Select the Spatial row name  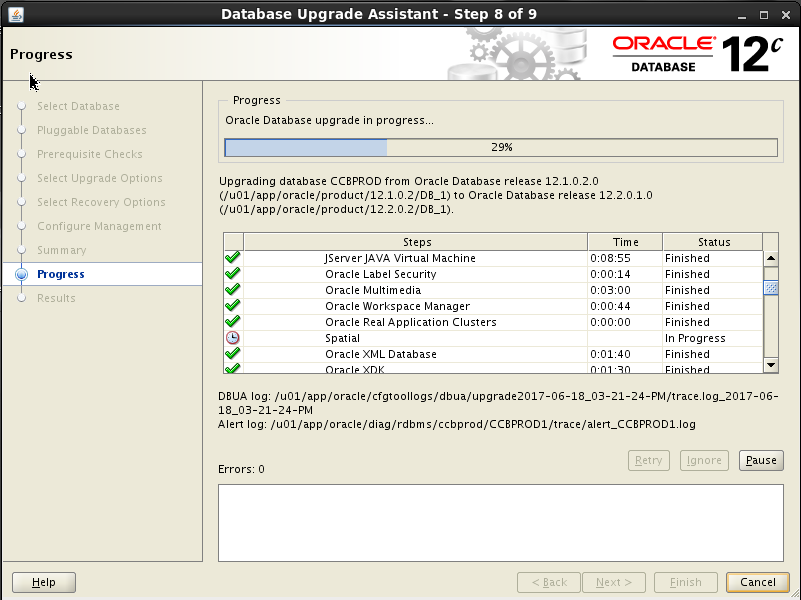click(342, 338)
